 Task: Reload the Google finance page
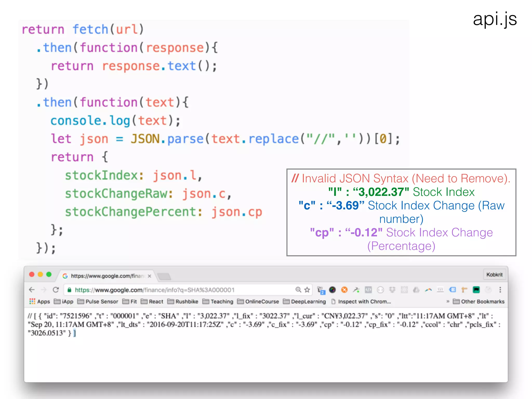56,290
